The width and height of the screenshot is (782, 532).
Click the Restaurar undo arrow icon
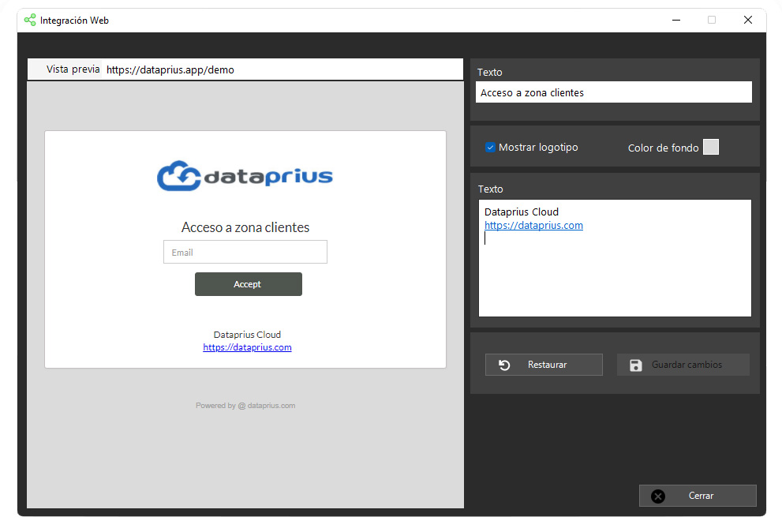point(504,365)
